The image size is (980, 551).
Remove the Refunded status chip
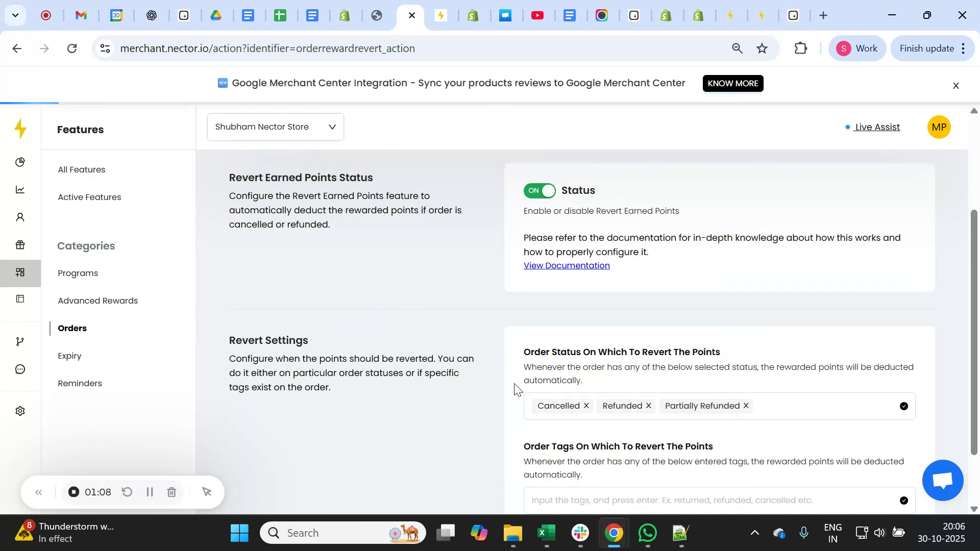coord(648,406)
